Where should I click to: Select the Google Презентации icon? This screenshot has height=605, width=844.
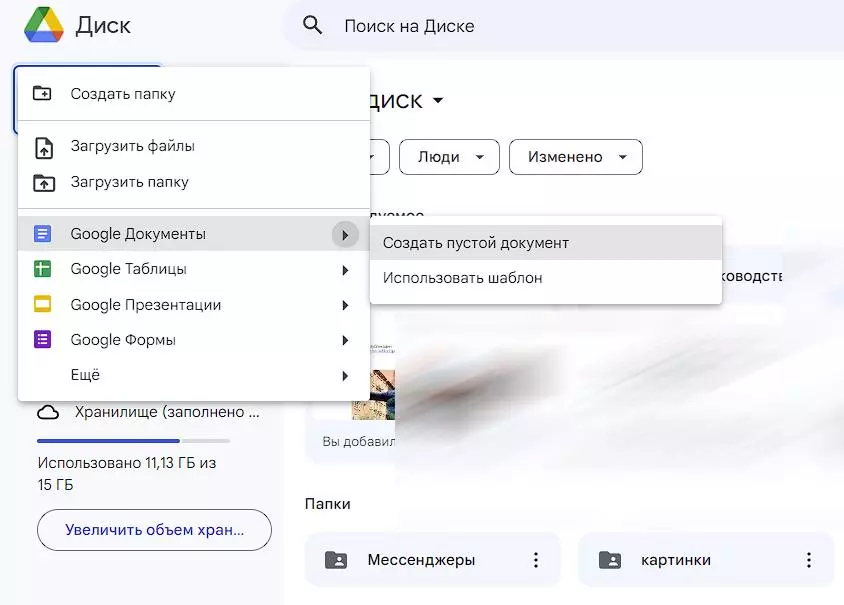pos(42,304)
